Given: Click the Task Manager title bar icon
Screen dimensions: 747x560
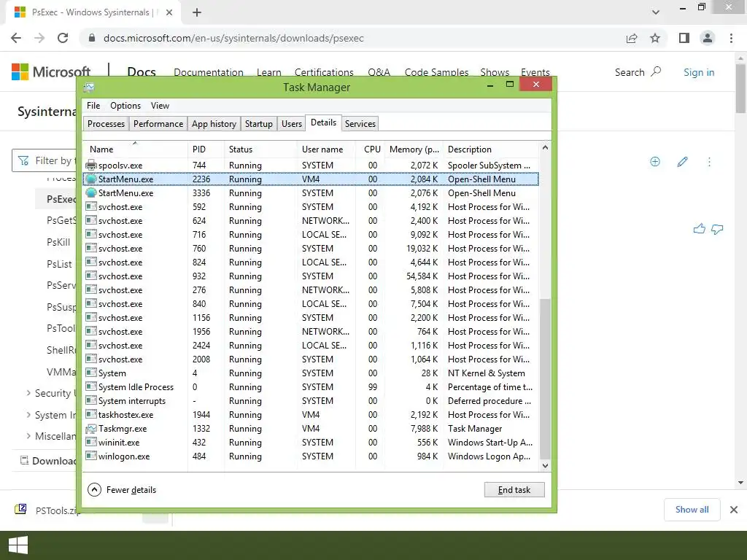Looking at the screenshot, I should 89,87.
